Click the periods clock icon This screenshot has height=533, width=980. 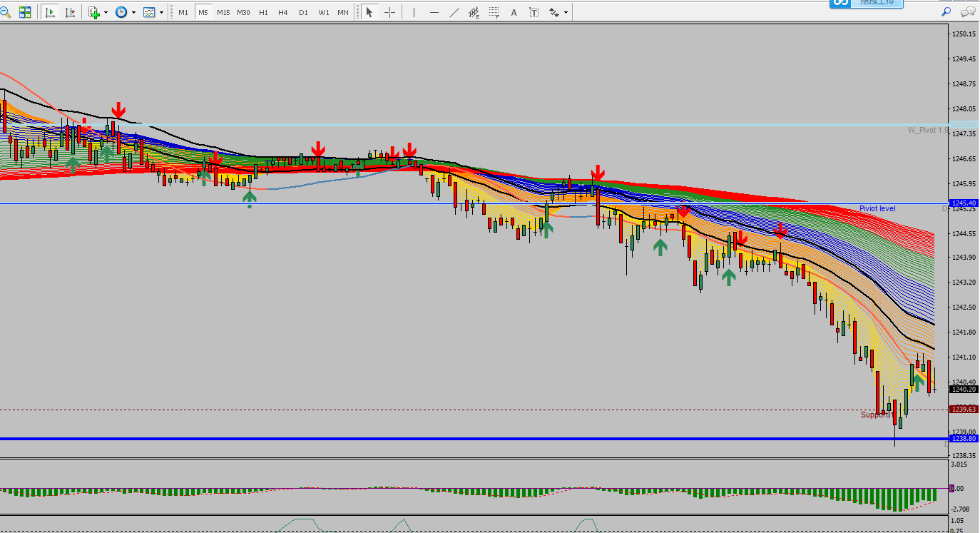122,12
